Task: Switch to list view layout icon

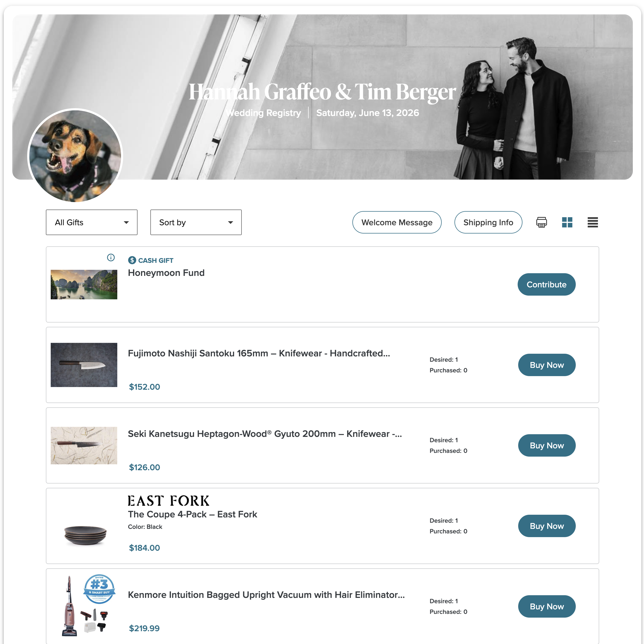Action: pos(593,222)
